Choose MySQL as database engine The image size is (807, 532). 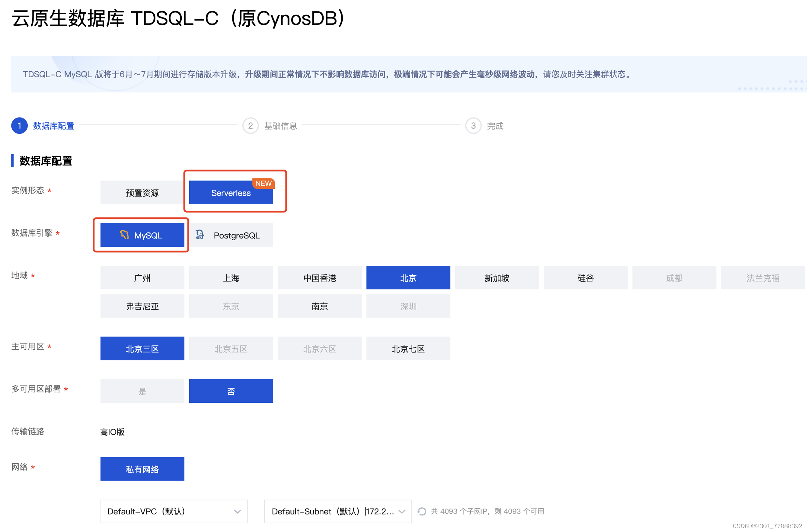(142, 235)
